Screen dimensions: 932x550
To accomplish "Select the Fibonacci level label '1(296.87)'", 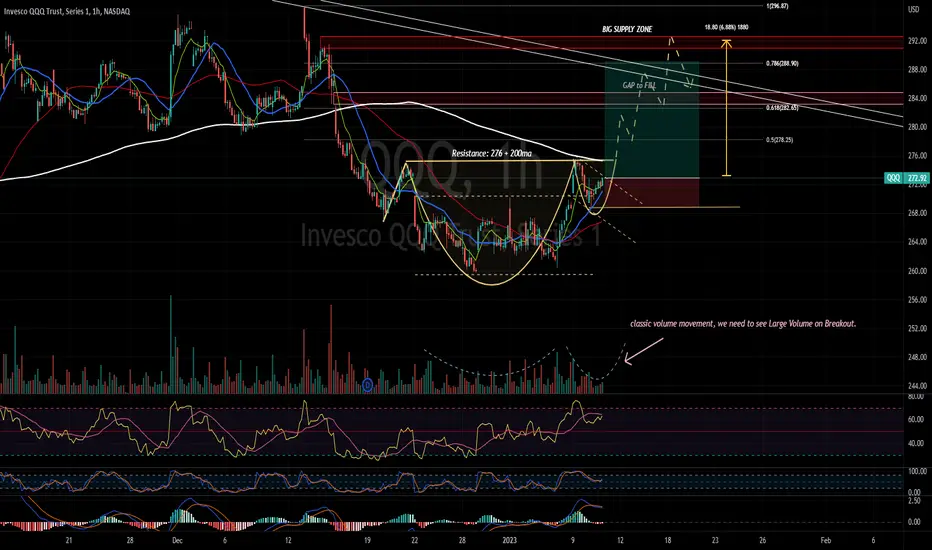I will coord(777,6).
